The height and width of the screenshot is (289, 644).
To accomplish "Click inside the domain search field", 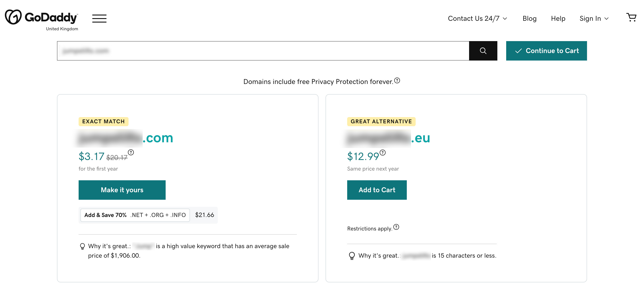I will coord(263,51).
